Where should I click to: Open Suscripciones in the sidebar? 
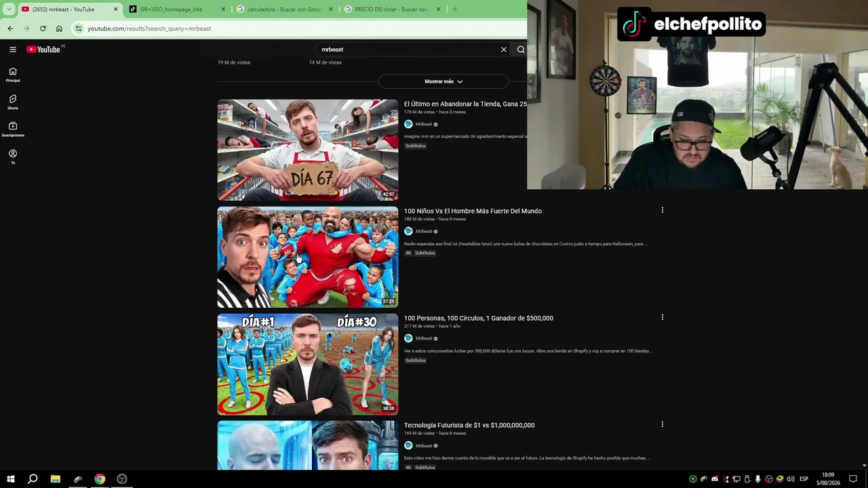tap(13, 129)
